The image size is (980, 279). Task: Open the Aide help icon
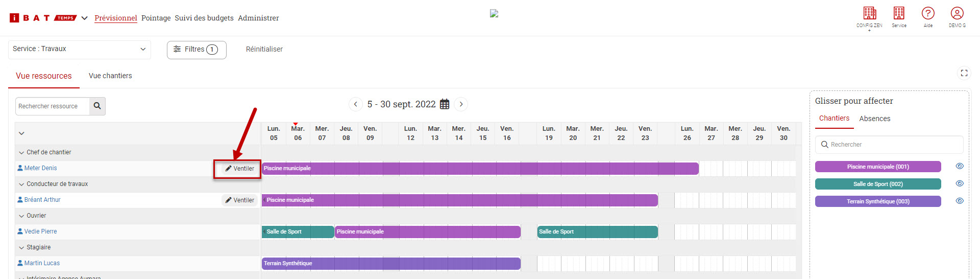coord(928,13)
